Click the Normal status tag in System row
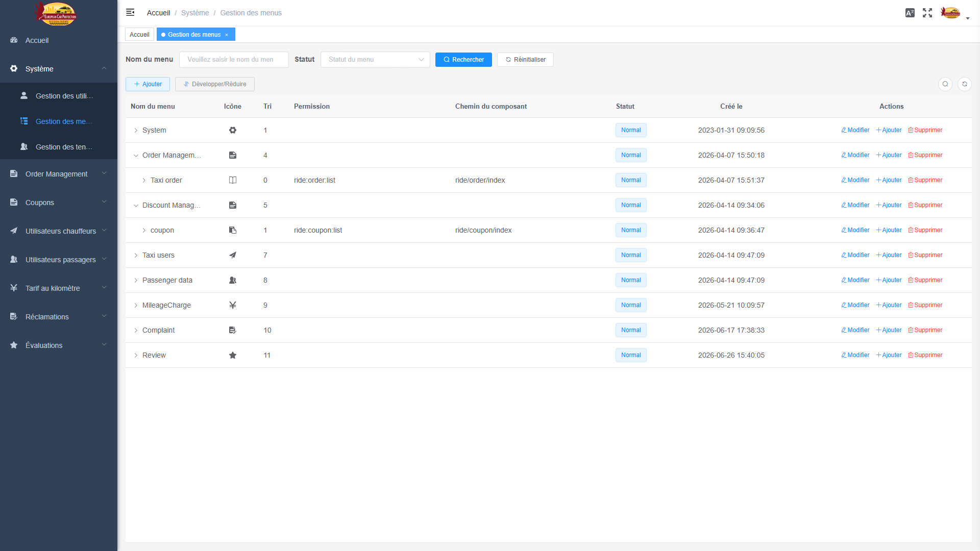Image resolution: width=980 pixels, height=551 pixels. coord(631,130)
